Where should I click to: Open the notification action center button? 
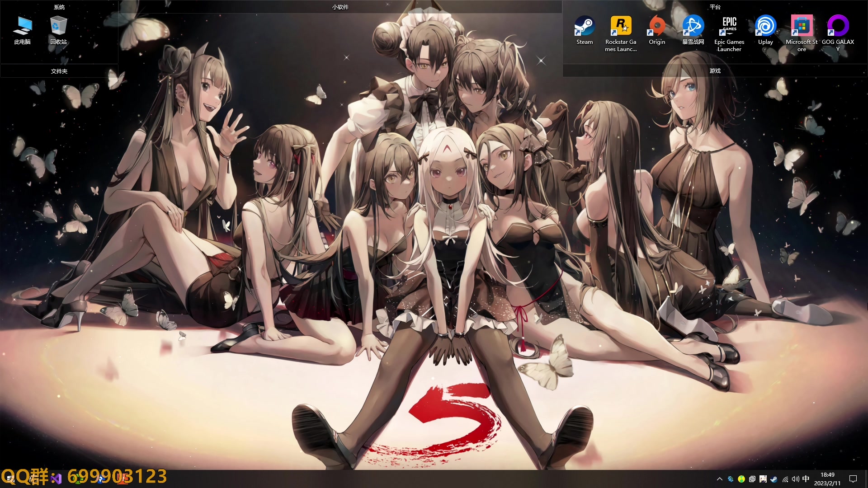point(853,479)
